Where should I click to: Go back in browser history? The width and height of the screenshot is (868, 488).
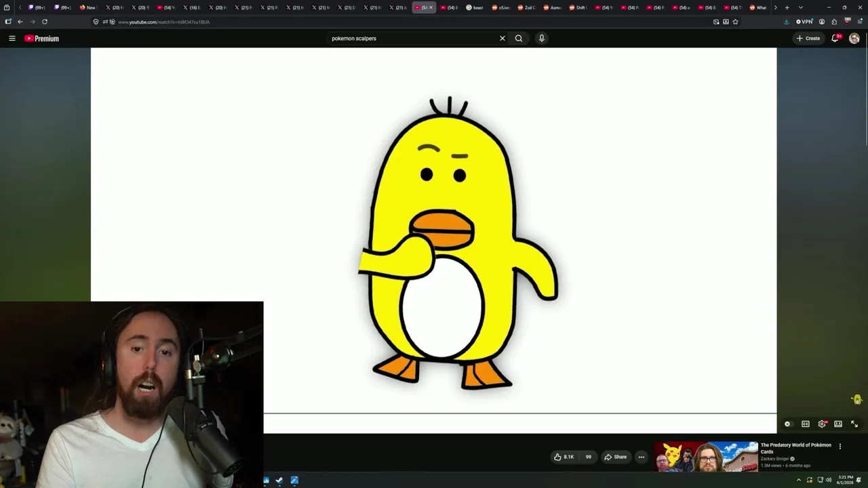[x=20, y=22]
